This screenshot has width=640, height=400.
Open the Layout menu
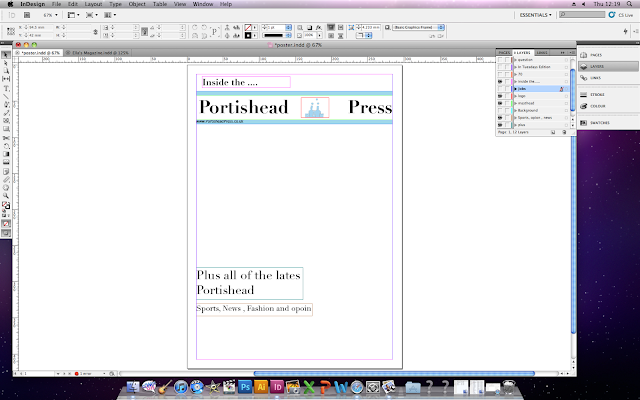tap(93, 4)
